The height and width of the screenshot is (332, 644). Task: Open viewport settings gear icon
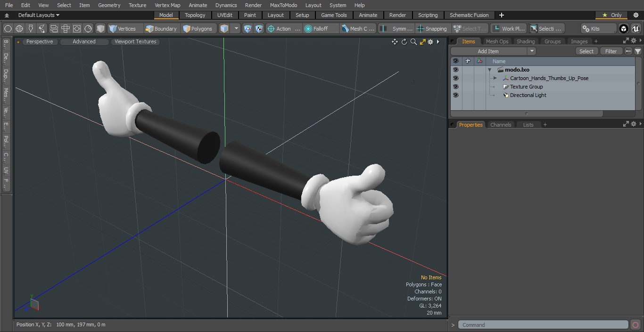(430, 42)
